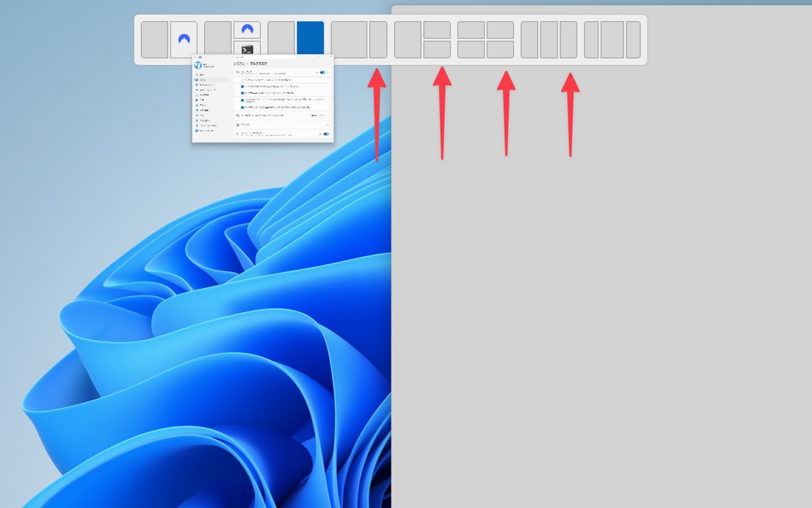Select the empty left half of the first snap layout
The height and width of the screenshot is (508, 812).
[x=154, y=39]
